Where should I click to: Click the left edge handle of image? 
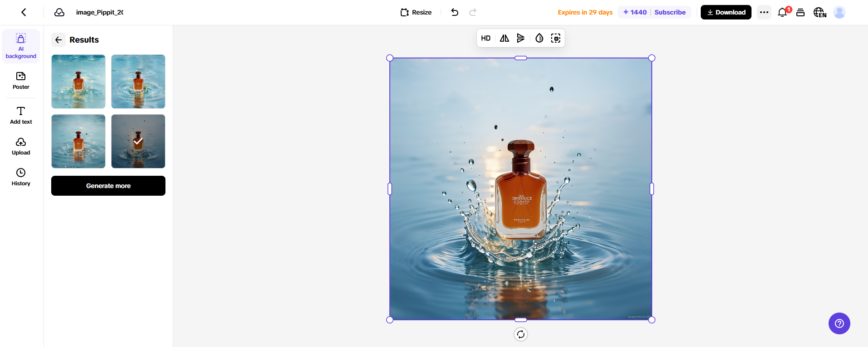click(390, 189)
